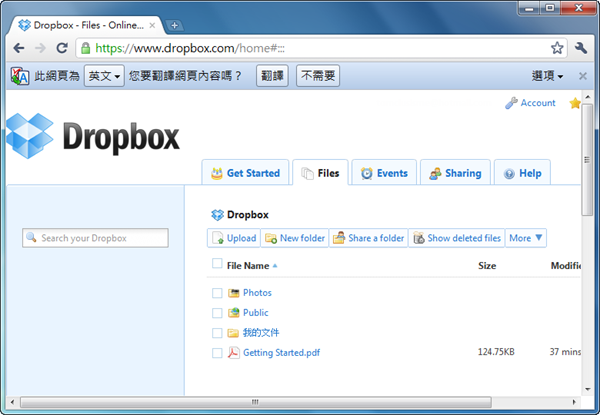Close the Dropbox browser tab

[152, 25]
